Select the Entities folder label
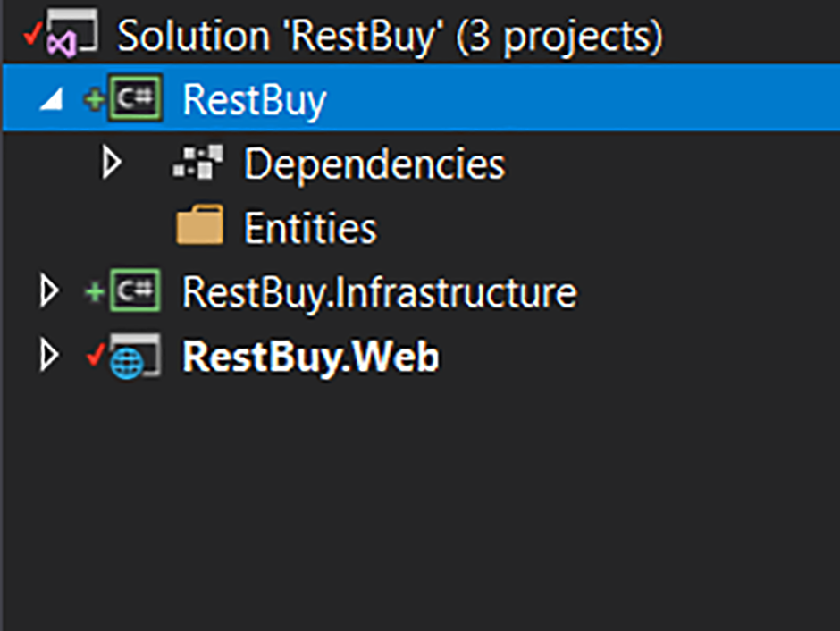Screen dimensions: 840x631 (x=310, y=229)
